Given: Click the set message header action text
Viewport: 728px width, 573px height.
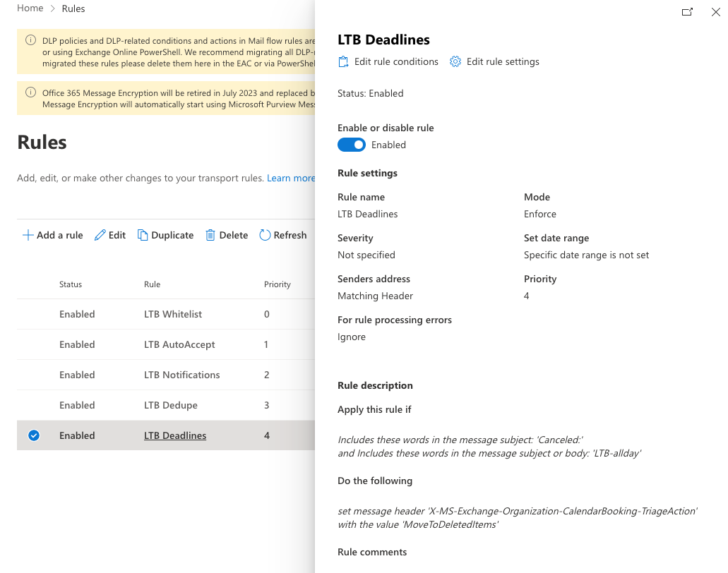Looking at the screenshot, I should (x=517, y=511).
